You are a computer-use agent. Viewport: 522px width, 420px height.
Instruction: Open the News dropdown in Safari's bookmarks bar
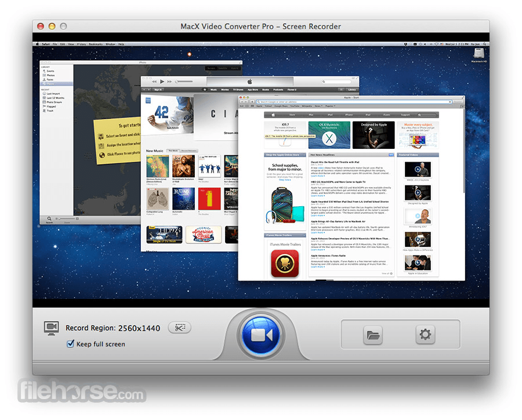coord(317,106)
